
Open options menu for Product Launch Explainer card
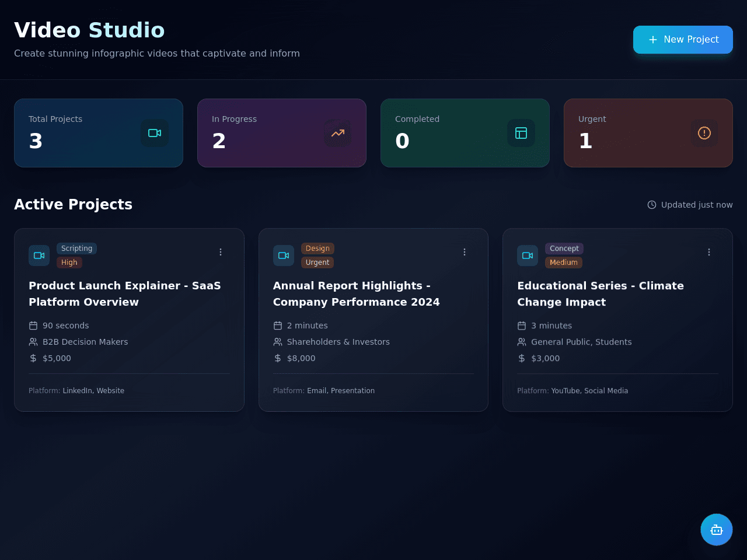click(x=221, y=252)
